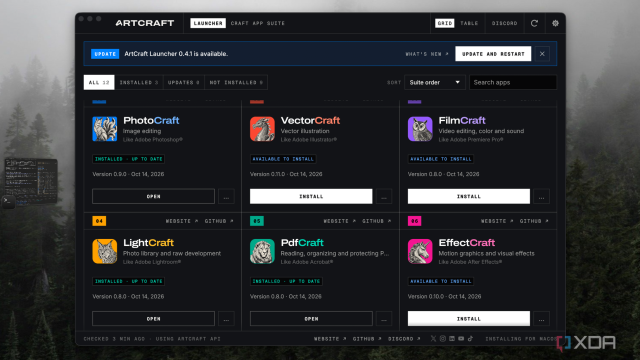Click the PdfCraft lion app icon
This screenshot has height=360, width=640.
click(262, 251)
